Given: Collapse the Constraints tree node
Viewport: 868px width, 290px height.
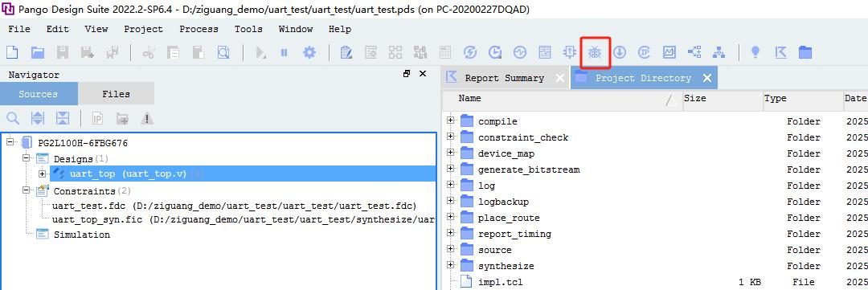Looking at the screenshot, I should click(26, 190).
